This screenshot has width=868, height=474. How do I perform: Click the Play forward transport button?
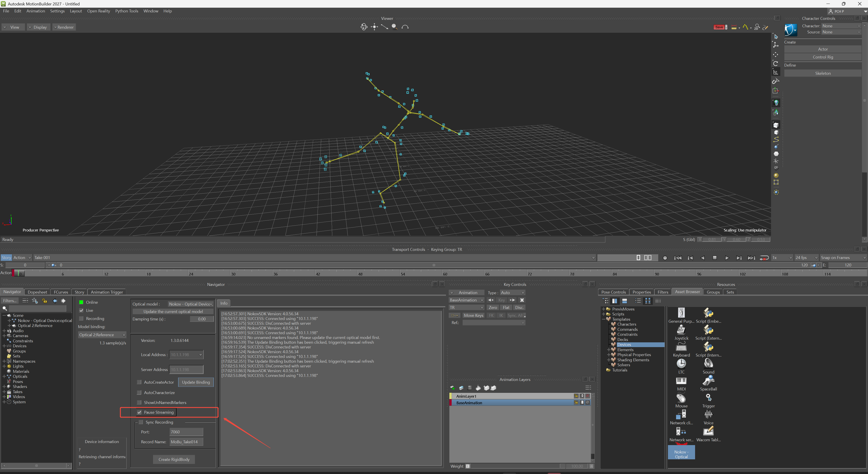[727, 258]
